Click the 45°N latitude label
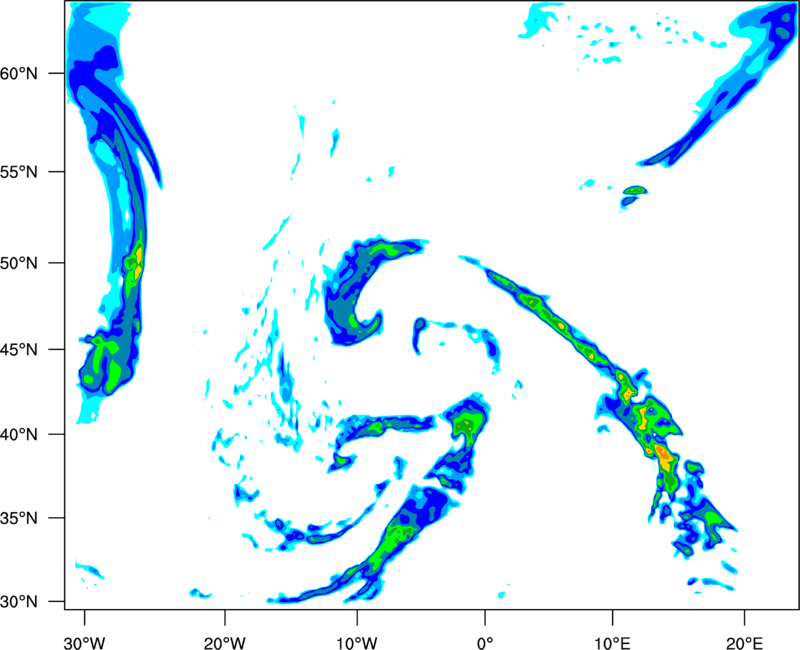Screen dimensions: 800x650 pyautogui.click(x=19, y=349)
